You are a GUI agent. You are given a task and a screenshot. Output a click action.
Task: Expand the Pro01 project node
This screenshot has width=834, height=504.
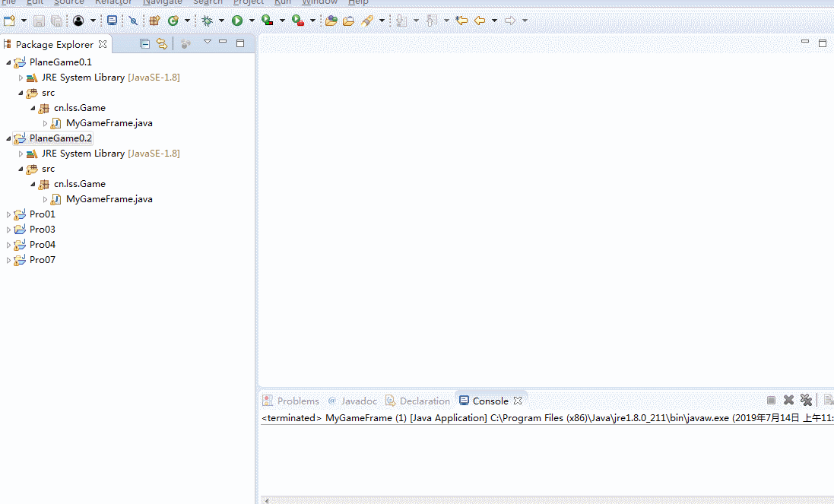pyautogui.click(x=8, y=215)
